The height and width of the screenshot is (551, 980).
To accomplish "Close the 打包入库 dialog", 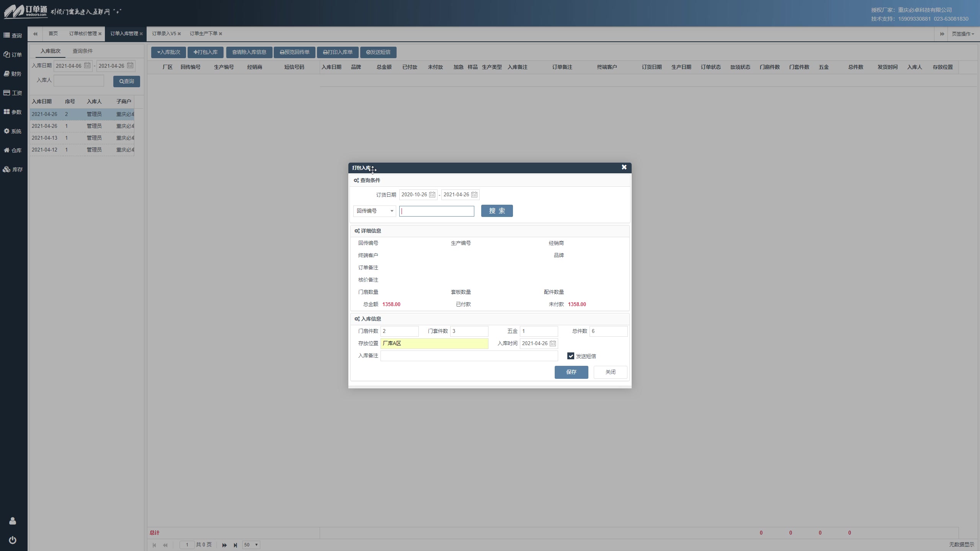I will coord(624,167).
